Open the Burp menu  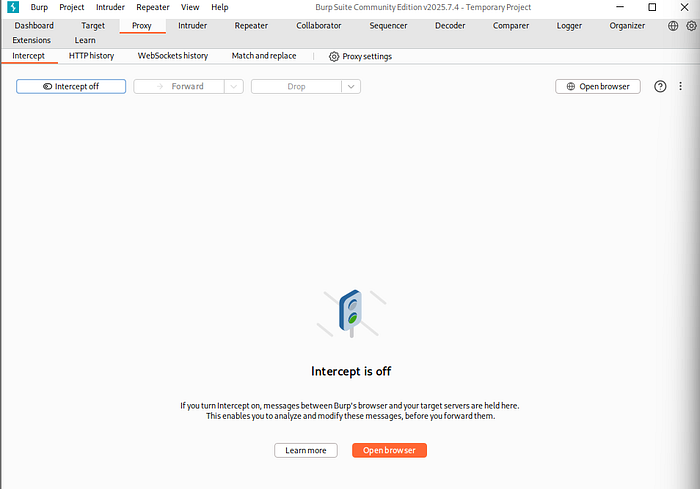point(39,7)
